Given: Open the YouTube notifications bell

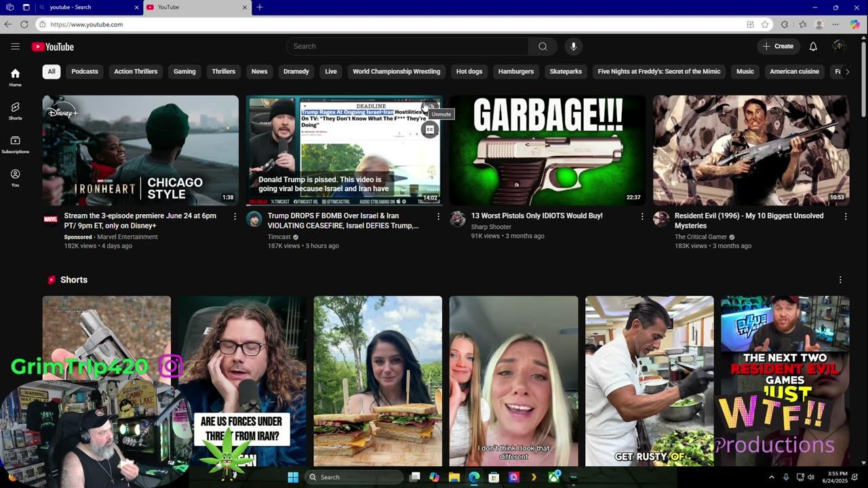Looking at the screenshot, I should tap(813, 46).
